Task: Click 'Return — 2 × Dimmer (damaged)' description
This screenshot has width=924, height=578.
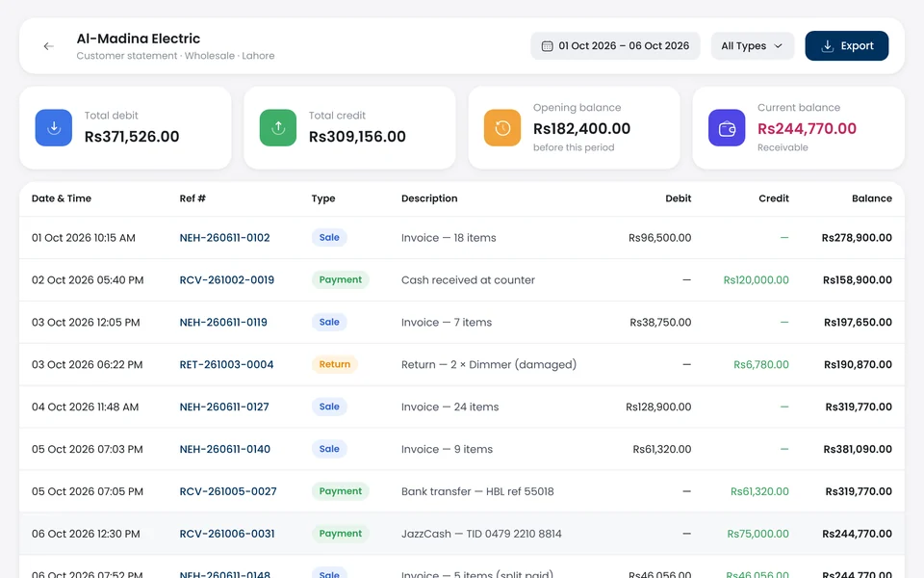Action: click(489, 364)
